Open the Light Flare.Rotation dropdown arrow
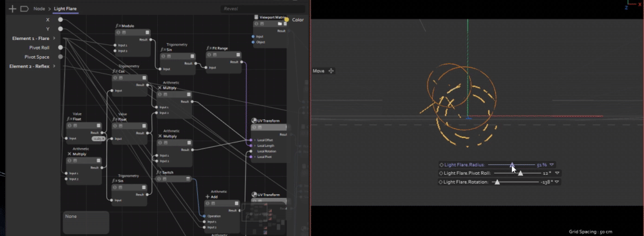Image resolution: width=644 pixels, height=236 pixels. coord(557,182)
